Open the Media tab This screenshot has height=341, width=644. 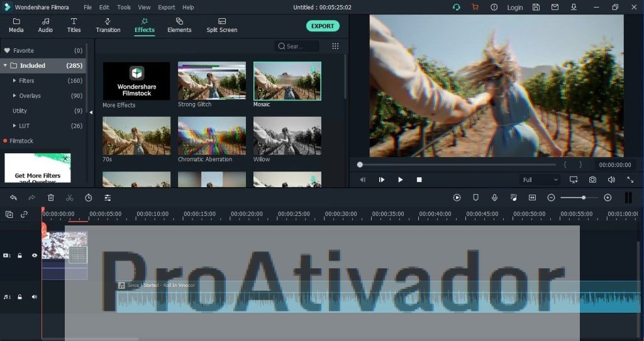tap(16, 26)
